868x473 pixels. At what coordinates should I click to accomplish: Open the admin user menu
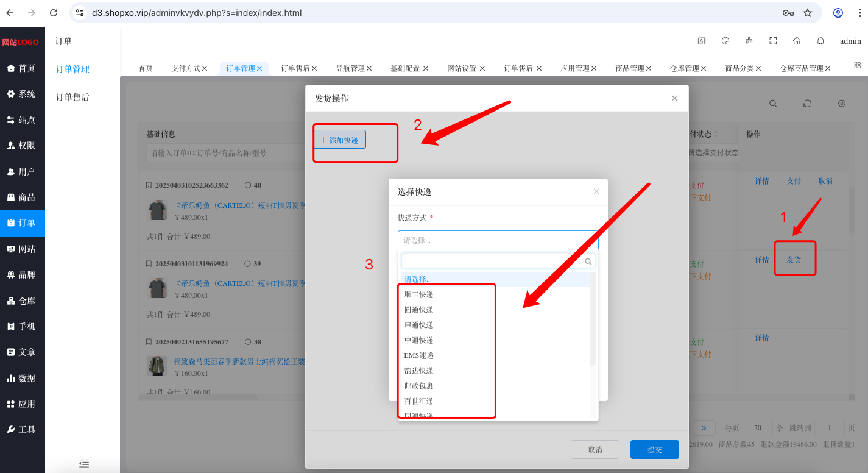[850, 41]
